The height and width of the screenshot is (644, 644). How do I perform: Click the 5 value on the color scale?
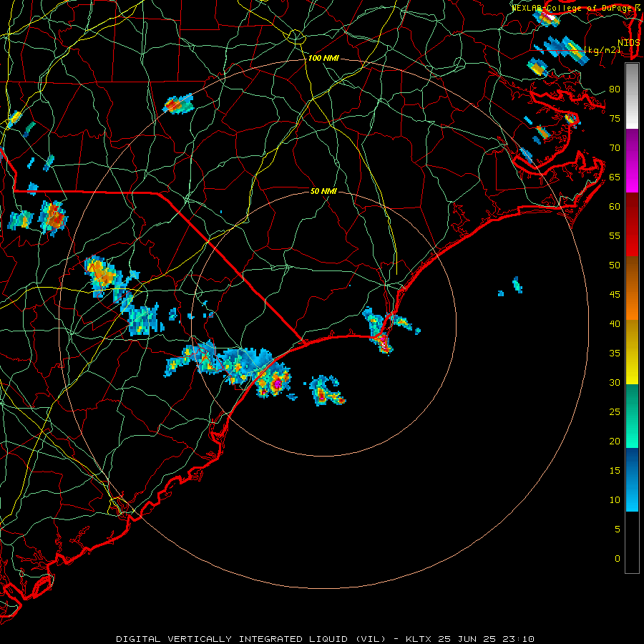618,530
